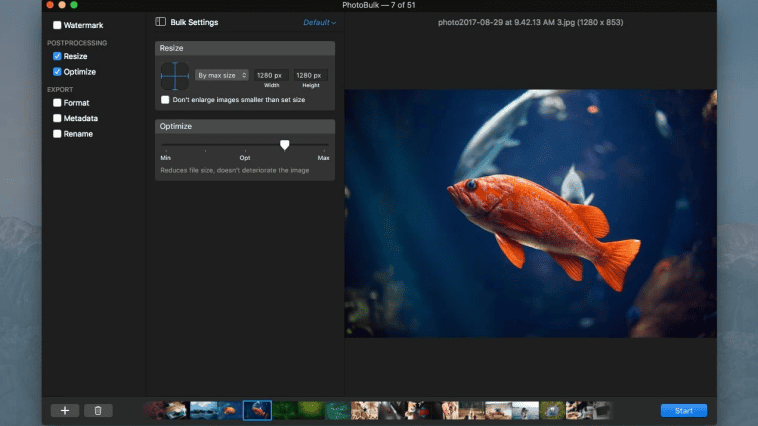Click the Height input field
The height and width of the screenshot is (426, 758).
coord(310,75)
